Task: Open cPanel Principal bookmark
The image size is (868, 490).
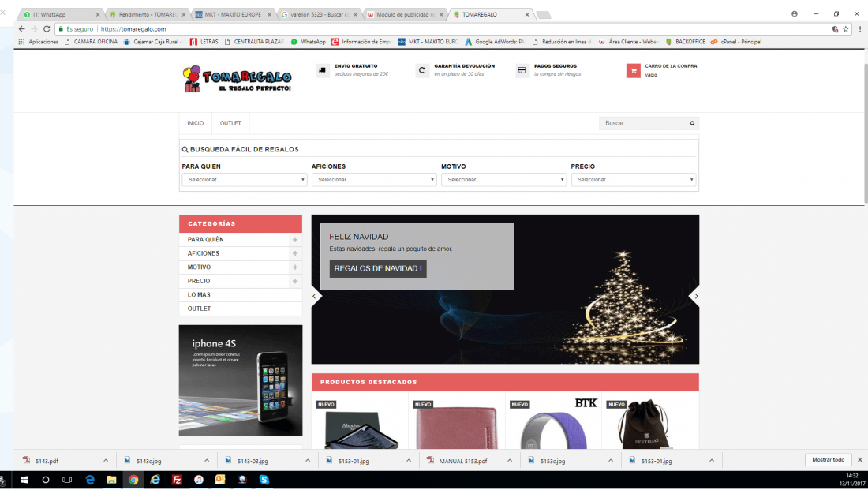Action: point(736,42)
